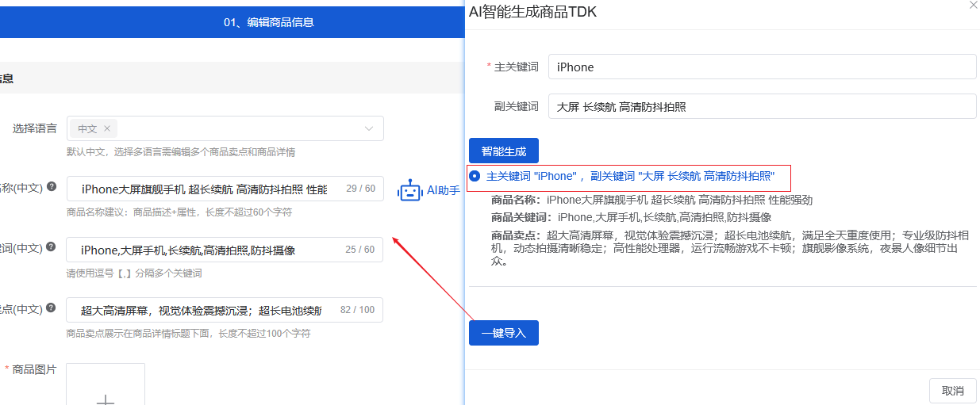Click the 取消 button
Screen dimensions: 980x405
[x=953, y=391]
